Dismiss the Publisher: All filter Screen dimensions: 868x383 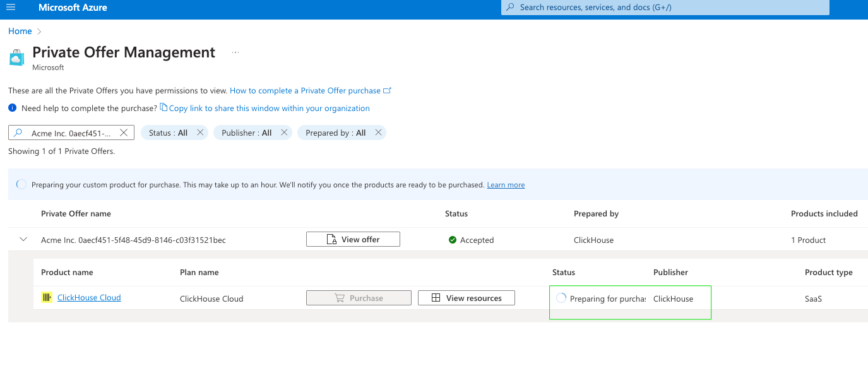[284, 133]
